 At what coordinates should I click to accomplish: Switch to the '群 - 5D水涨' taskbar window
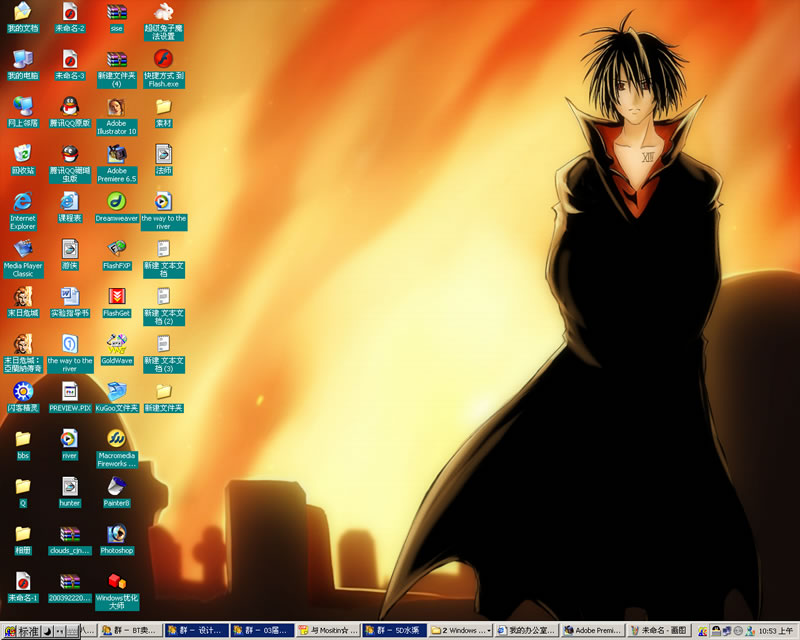394,631
